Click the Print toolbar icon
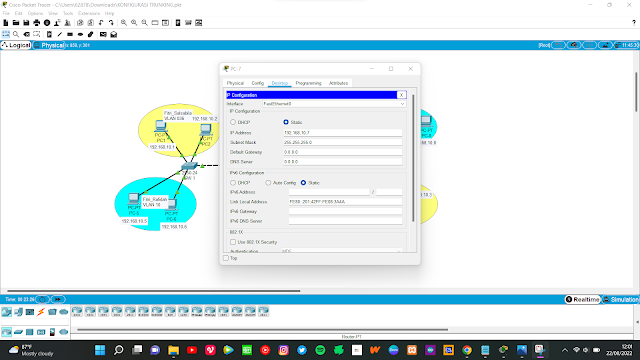 coord(37,23)
